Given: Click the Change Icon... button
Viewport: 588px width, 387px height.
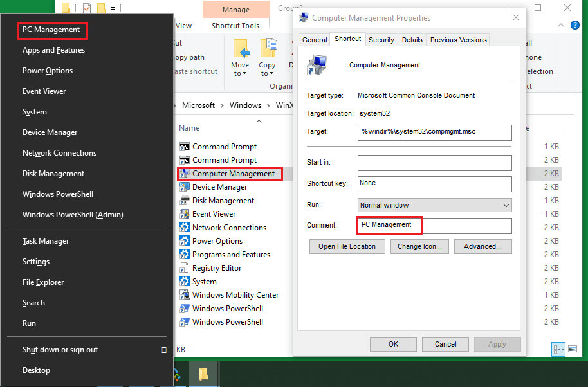Looking at the screenshot, I should pyautogui.click(x=419, y=246).
